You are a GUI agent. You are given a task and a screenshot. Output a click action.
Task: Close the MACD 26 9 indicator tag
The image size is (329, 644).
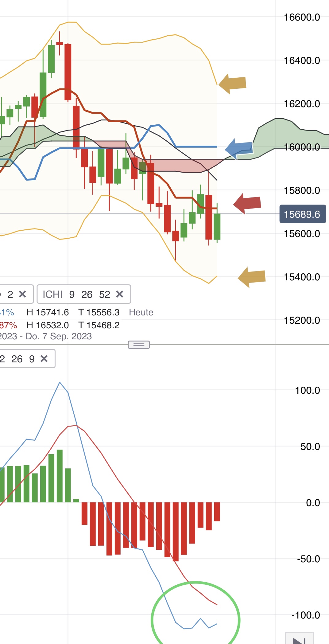(x=44, y=358)
